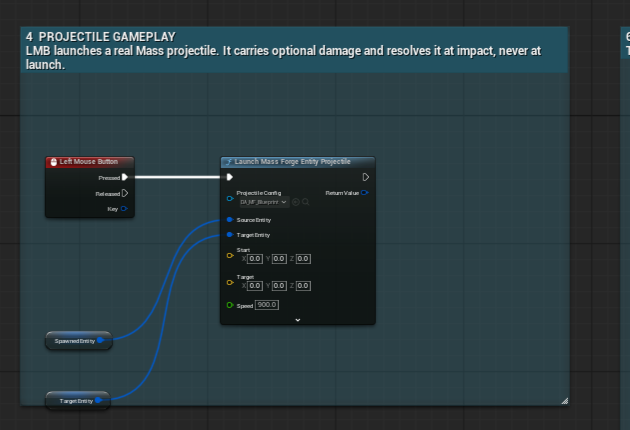Click the Target Entity input pin on the function node
Image resolution: width=630 pixels, height=430 pixels.
[x=230, y=235]
